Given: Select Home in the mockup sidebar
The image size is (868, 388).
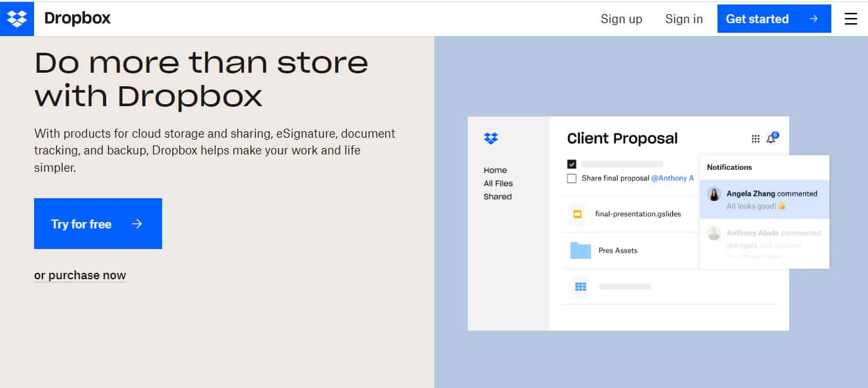Looking at the screenshot, I should click(x=495, y=171).
